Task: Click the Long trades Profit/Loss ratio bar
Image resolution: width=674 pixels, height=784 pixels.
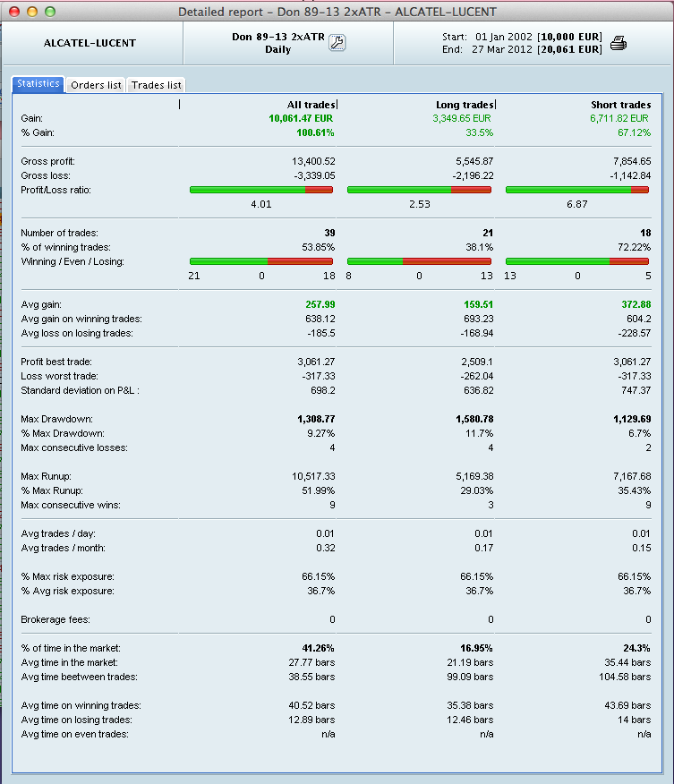Action: pyautogui.click(x=420, y=190)
